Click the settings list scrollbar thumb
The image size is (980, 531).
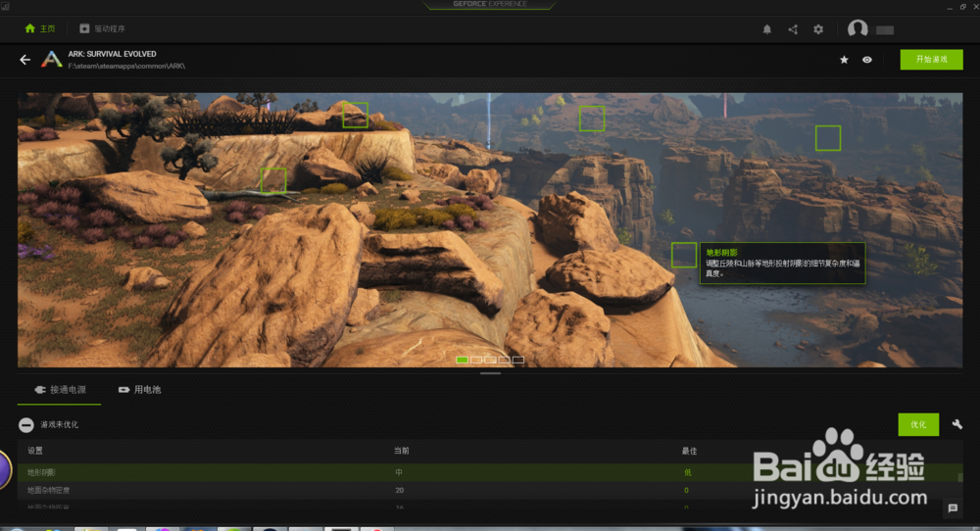point(960,477)
